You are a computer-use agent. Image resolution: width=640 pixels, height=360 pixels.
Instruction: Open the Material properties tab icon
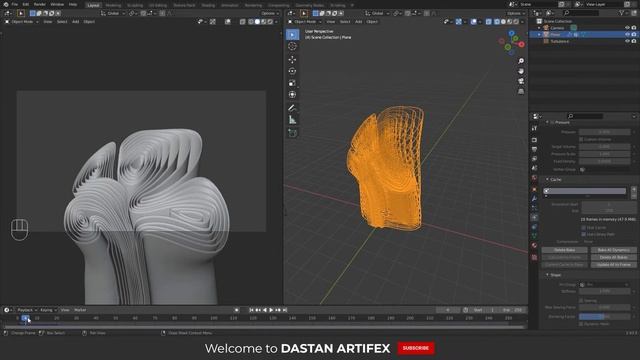click(534, 246)
